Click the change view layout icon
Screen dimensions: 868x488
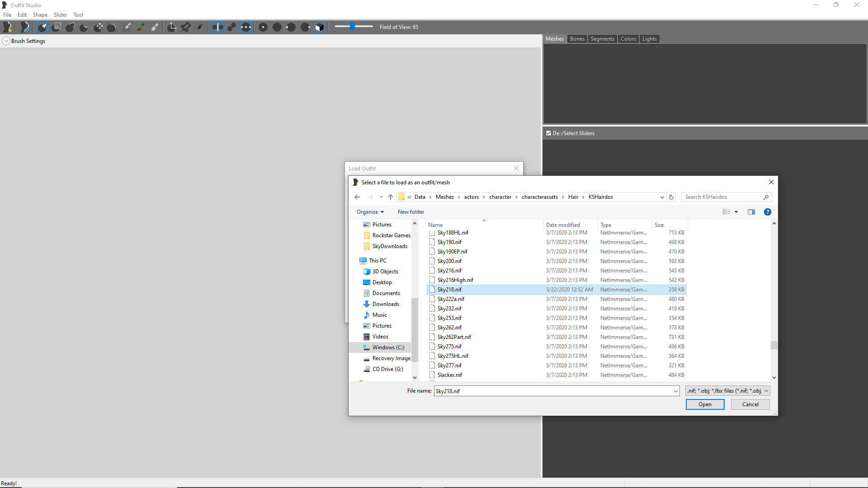(x=726, y=212)
